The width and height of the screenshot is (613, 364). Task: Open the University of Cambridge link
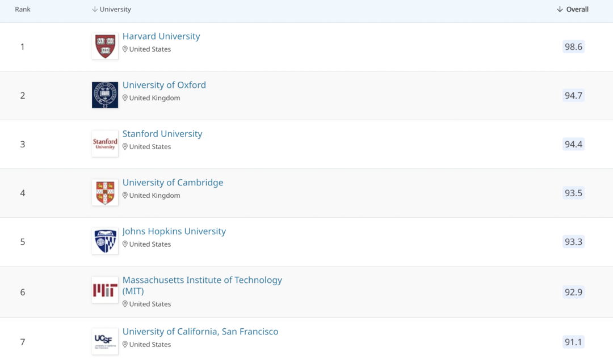(173, 183)
